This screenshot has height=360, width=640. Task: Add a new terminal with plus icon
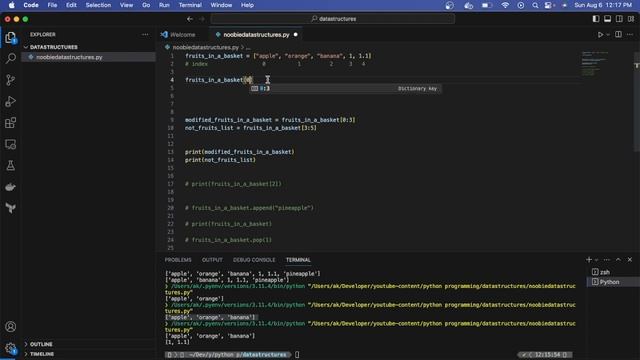(589, 260)
